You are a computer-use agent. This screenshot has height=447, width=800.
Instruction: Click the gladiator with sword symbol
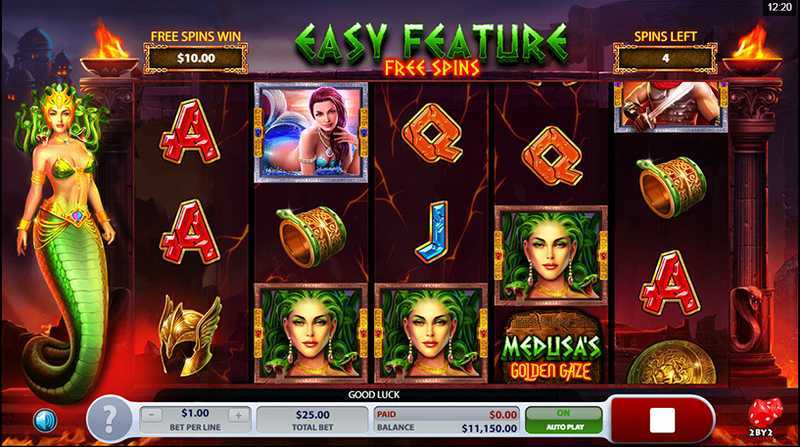tap(671, 107)
